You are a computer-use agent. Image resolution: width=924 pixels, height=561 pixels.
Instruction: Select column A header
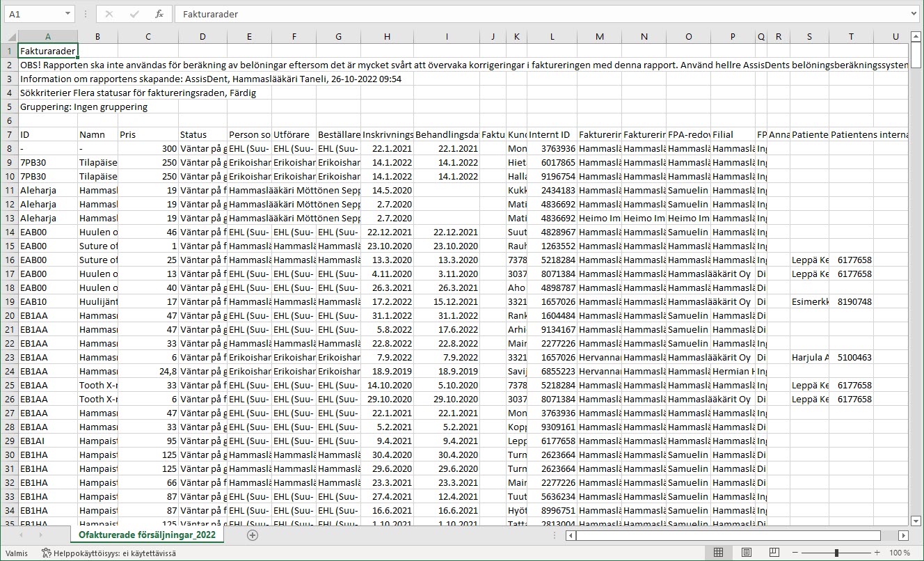click(48, 37)
